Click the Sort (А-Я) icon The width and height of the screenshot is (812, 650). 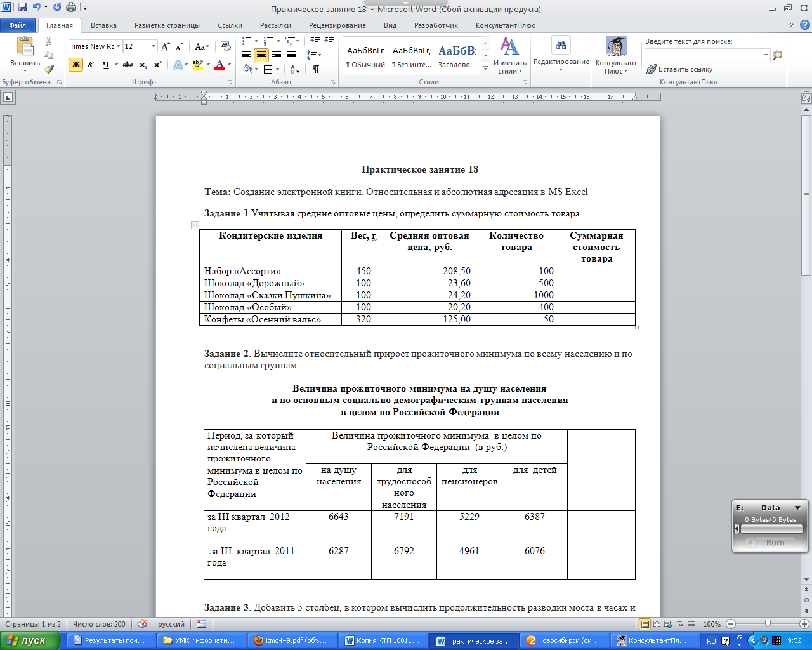[x=295, y=69]
